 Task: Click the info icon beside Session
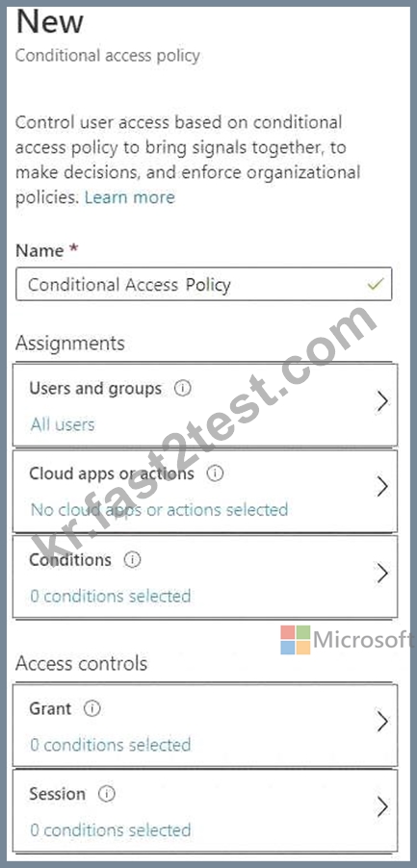tap(106, 794)
